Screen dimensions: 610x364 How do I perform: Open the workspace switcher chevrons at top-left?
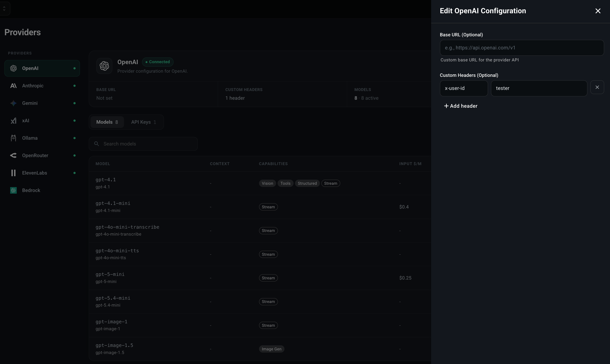coord(4,8)
